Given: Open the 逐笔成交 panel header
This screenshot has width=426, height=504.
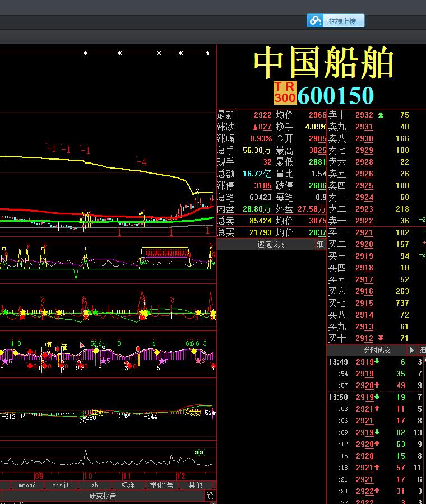Looking at the screenshot, I should click(x=271, y=244).
